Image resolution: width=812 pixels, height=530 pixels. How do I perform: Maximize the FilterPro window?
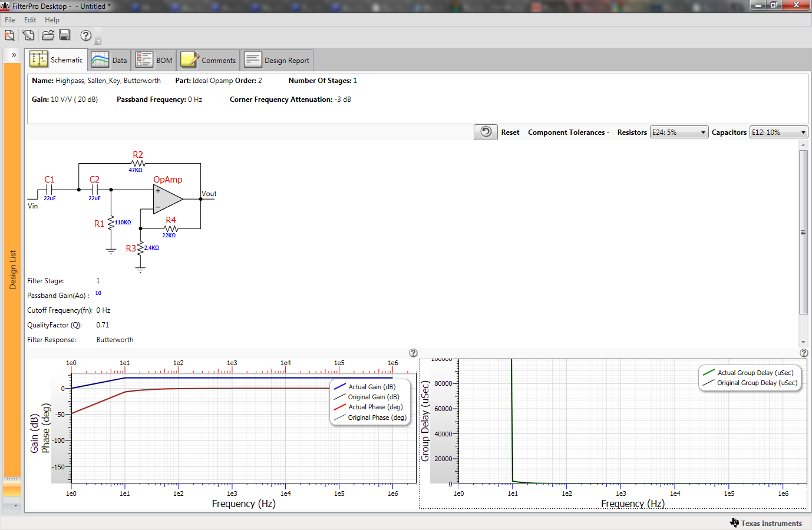pyautogui.click(x=773, y=5)
